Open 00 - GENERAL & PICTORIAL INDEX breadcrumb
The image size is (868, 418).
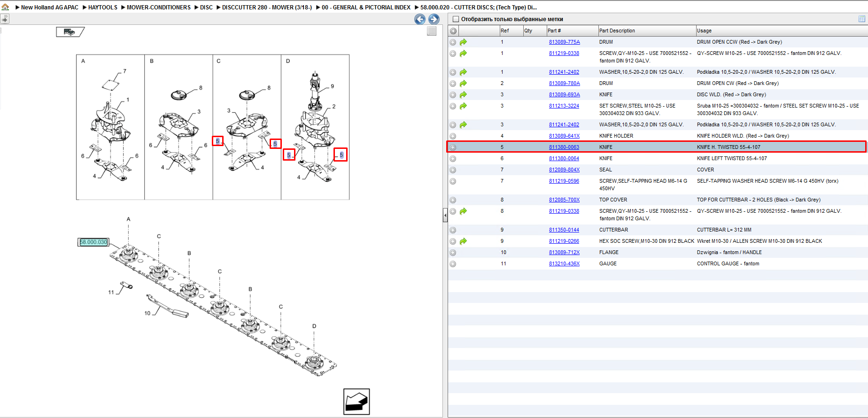pos(366,8)
